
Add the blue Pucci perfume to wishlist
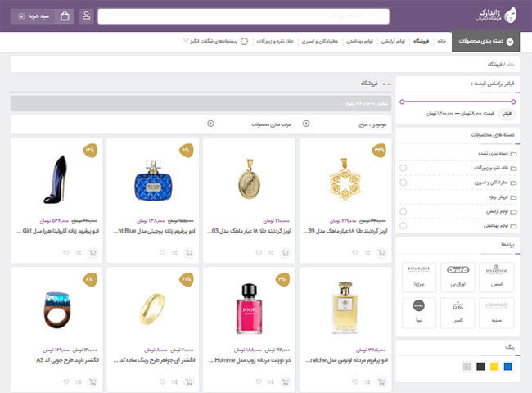(x=160, y=252)
